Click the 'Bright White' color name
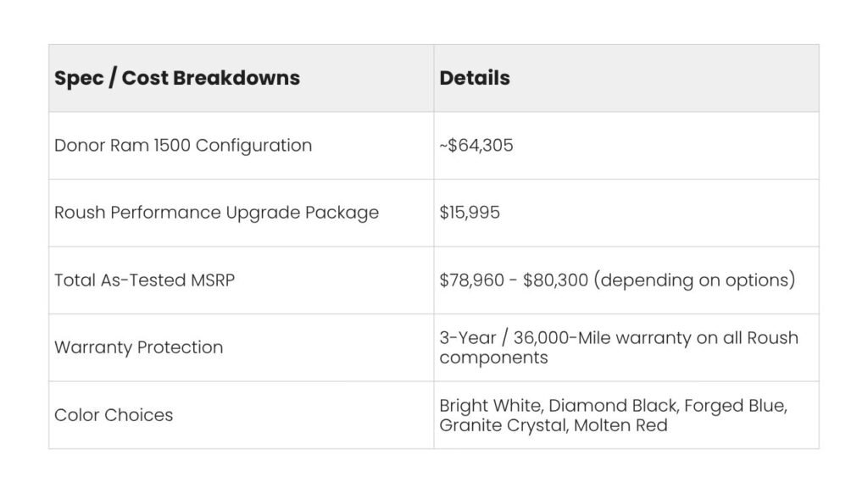Screen dimensions: 868x488 pos(491,406)
